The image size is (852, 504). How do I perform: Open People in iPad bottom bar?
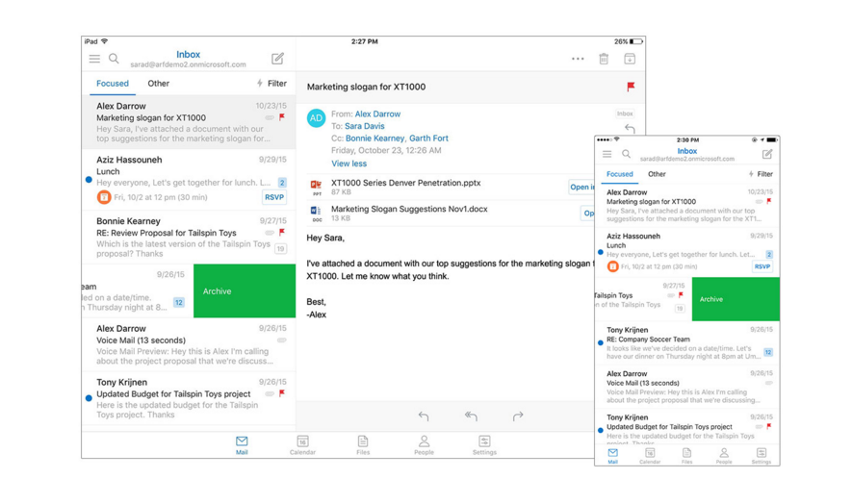(424, 444)
